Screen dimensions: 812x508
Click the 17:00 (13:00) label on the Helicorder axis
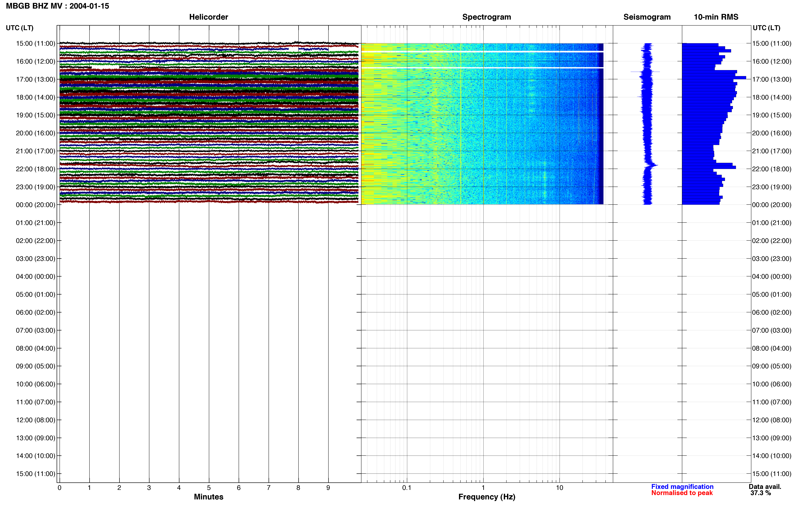(35, 79)
